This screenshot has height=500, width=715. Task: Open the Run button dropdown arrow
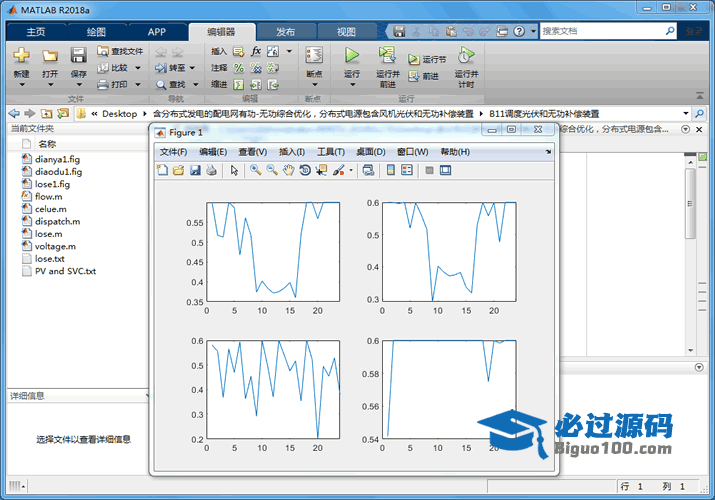[352, 85]
